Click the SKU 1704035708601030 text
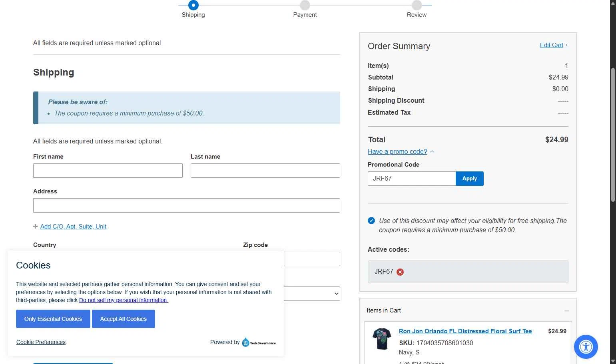Viewport: 616px width, 364px height. pos(436,343)
